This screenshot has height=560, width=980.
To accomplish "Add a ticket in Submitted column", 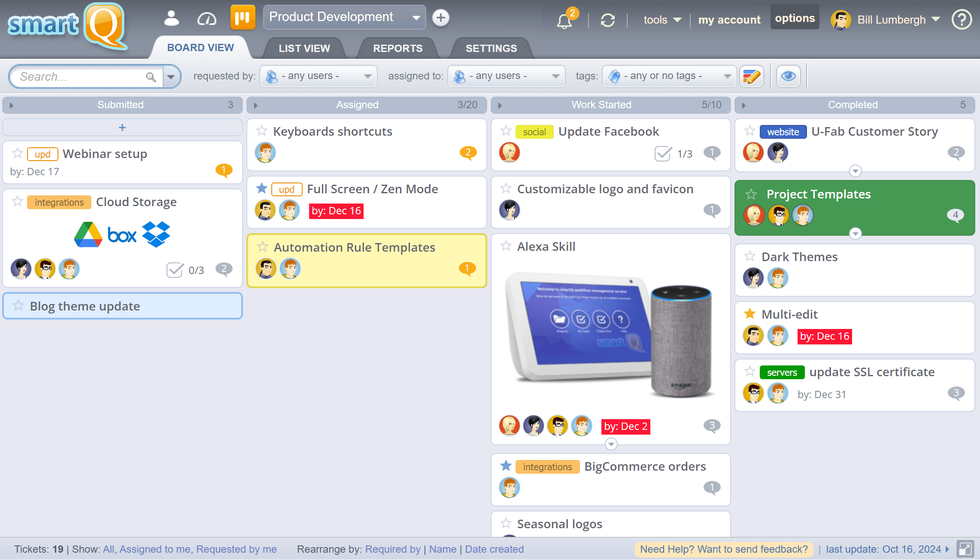I will point(122,128).
